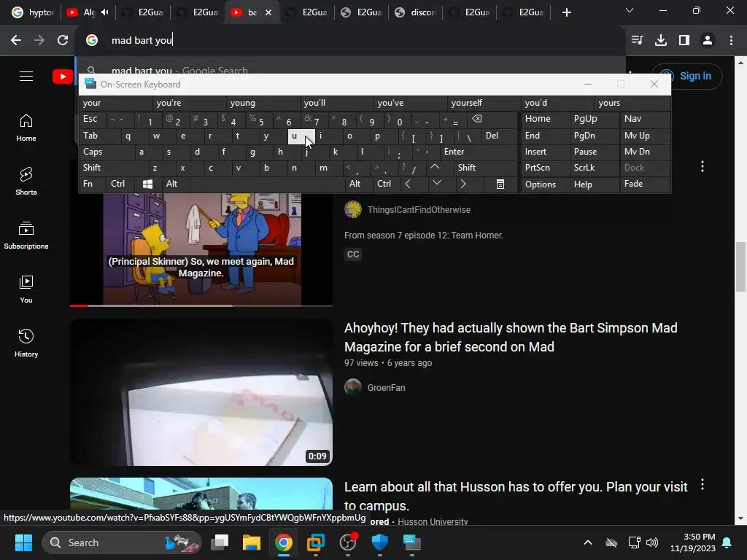747x560 pixels.
Task: Open You section in sidebar
Action: tap(26, 289)
